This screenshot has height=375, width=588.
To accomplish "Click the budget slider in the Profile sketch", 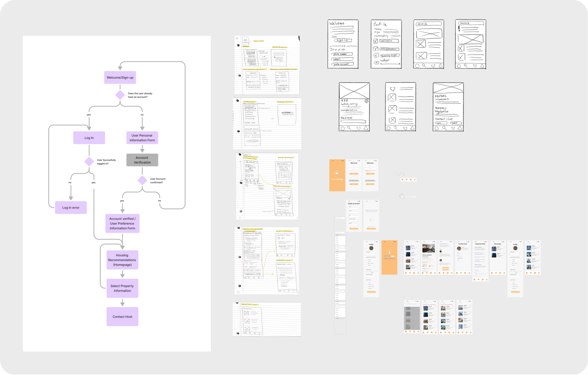I will point(390,64).
